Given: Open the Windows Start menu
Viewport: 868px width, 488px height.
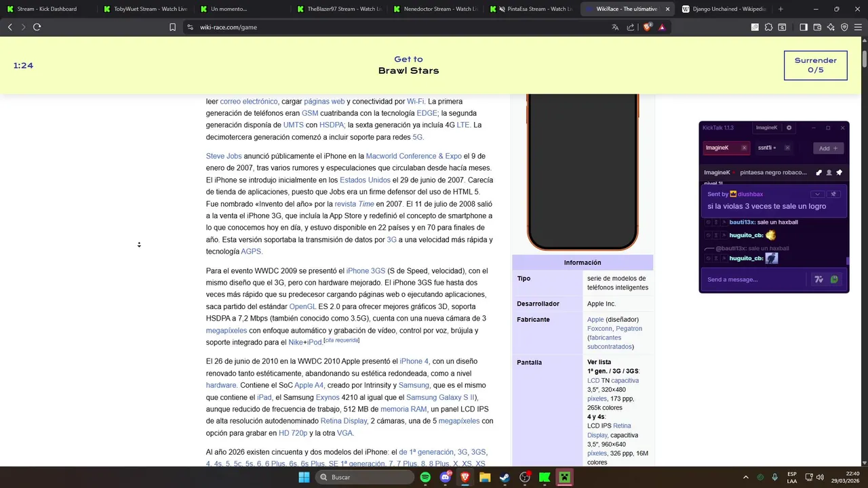Looking at the screenshot, I should click(x=304, y=477).
